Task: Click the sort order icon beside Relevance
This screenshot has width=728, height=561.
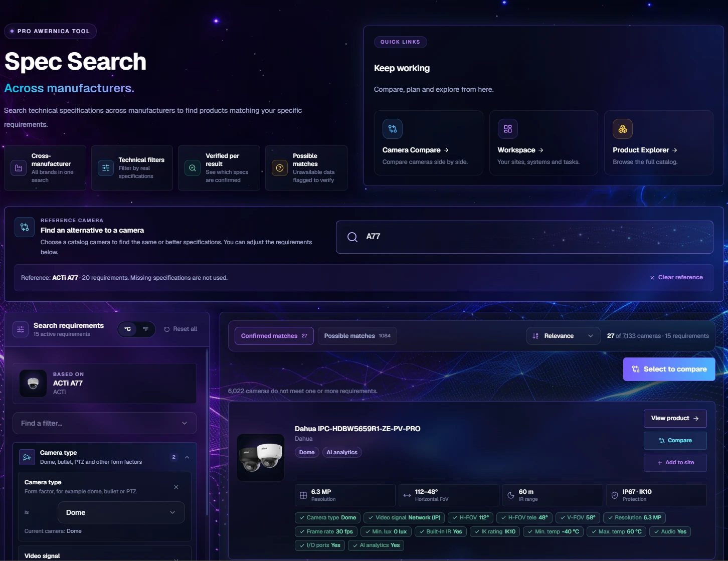Action: point(535,336)
